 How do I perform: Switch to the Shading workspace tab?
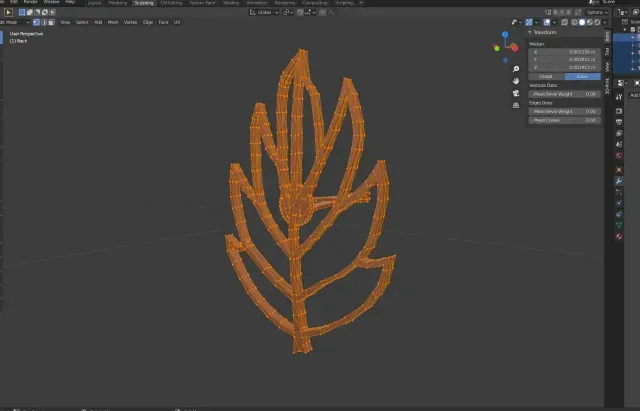pos(231,3)
